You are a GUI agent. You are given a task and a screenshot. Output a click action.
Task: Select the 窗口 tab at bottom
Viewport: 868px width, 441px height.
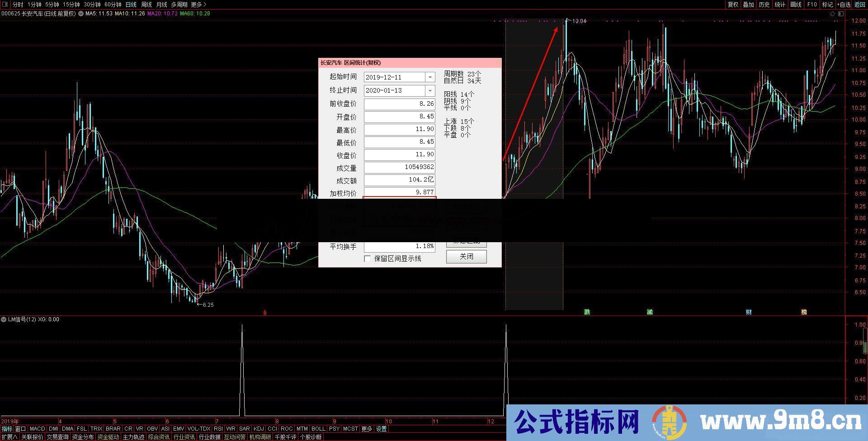click(x=20, y=429)
